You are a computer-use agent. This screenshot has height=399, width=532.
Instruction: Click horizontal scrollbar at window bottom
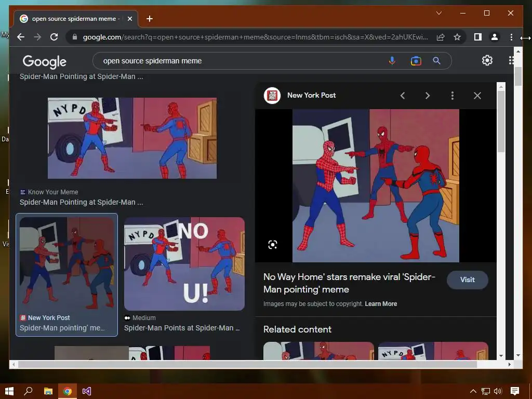click(x=247, y=364)
